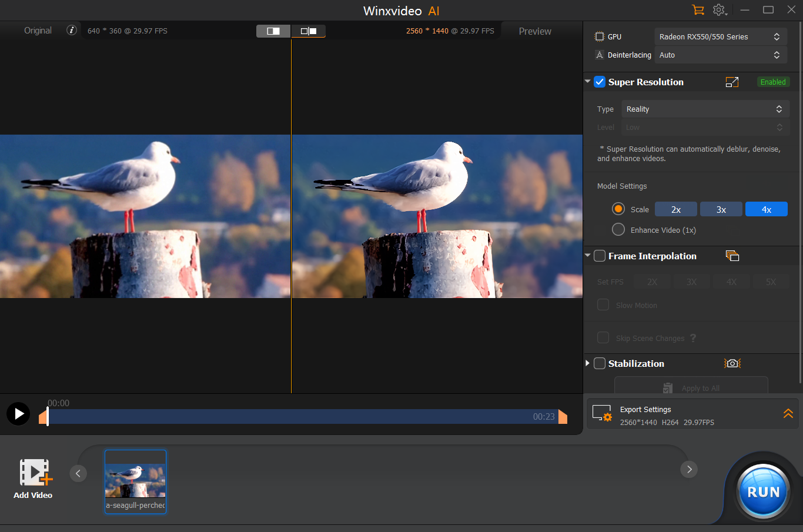
Task: Select the Enhance Video (1x) radio button
Action: tap(618, 230)
